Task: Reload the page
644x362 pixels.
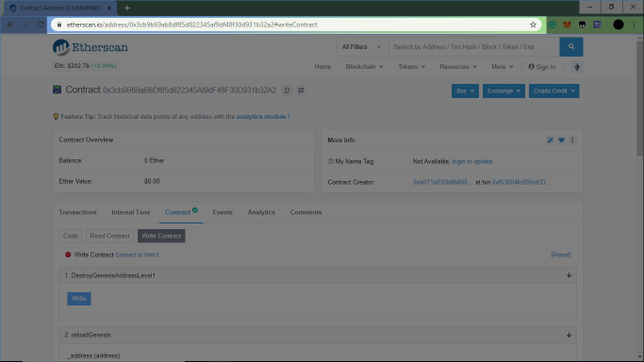Action: tap(41, 25)
